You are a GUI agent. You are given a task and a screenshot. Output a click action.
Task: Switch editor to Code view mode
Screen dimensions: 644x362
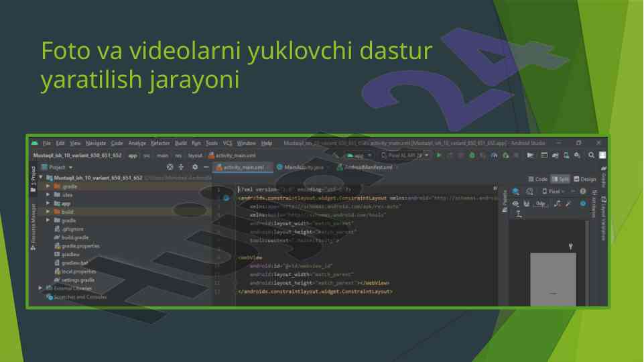pyautogui.click(x=537, y=179)
